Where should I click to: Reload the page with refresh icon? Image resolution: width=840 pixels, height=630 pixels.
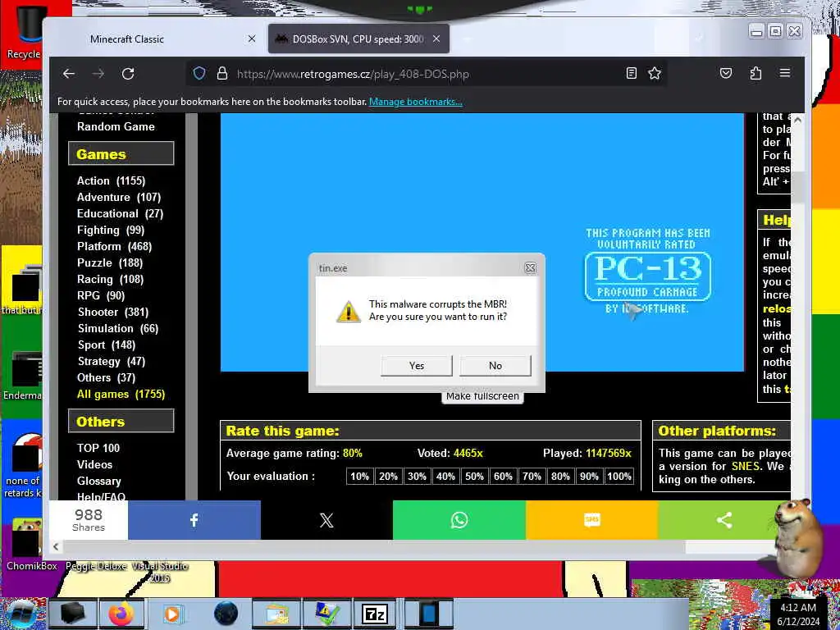click(127, 73)
